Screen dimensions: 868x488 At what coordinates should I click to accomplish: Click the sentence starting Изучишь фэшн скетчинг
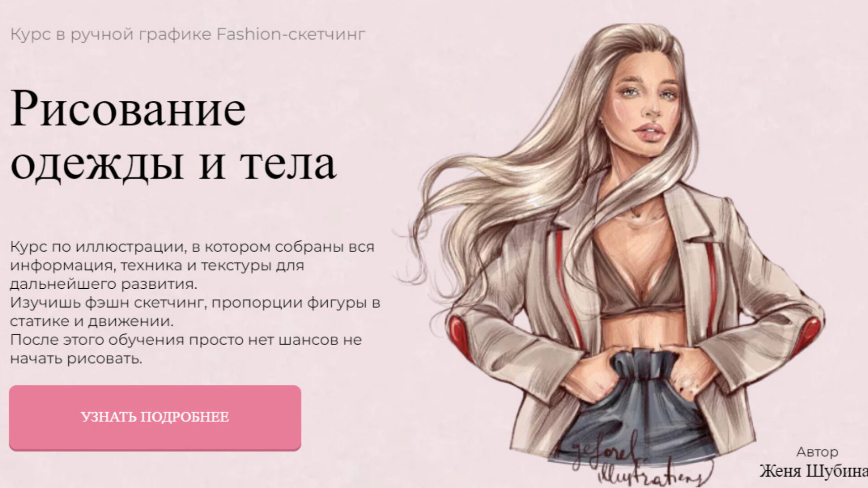[x=195, y=312]
